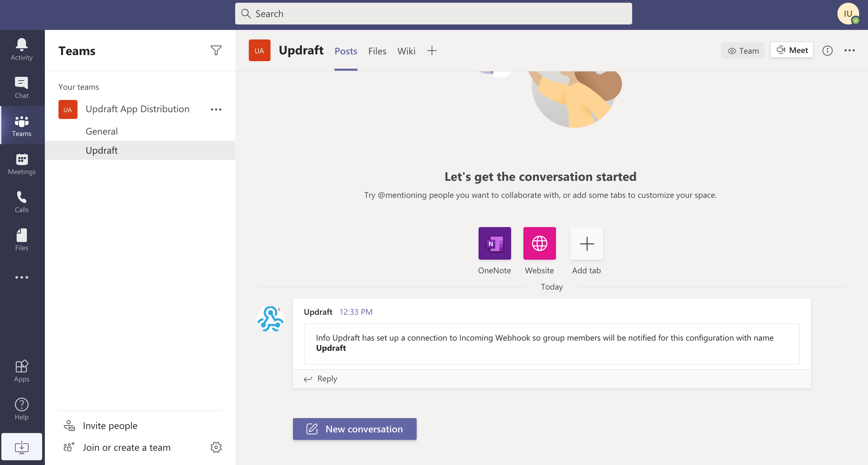Screen dimensions: 868x465
Task: Open the IU profile avatar menu
Action: pos(848,14)
